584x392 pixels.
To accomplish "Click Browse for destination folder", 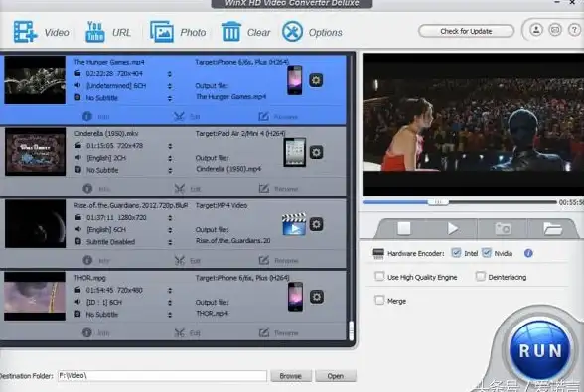I will click(x=290, y=376).
